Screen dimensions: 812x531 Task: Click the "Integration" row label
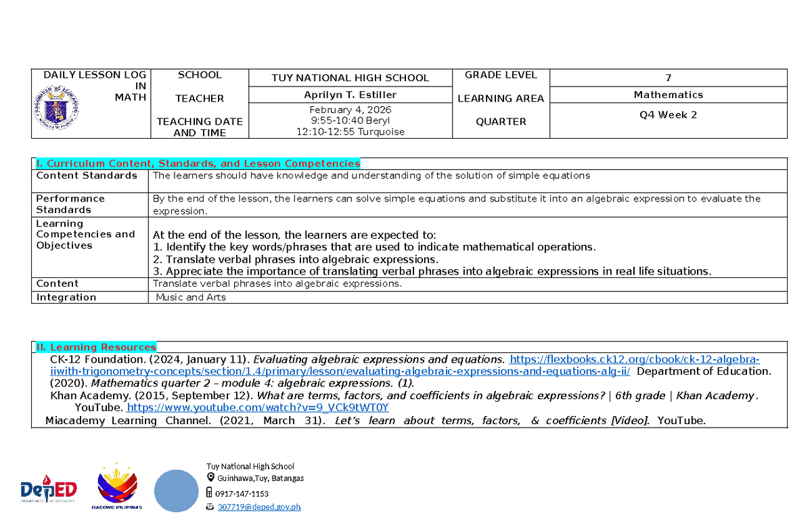click(x=66, y=298)
